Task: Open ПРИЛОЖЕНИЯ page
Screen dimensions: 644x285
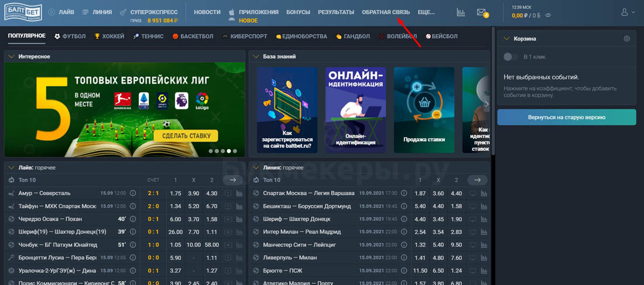Action: pos(258,12)
